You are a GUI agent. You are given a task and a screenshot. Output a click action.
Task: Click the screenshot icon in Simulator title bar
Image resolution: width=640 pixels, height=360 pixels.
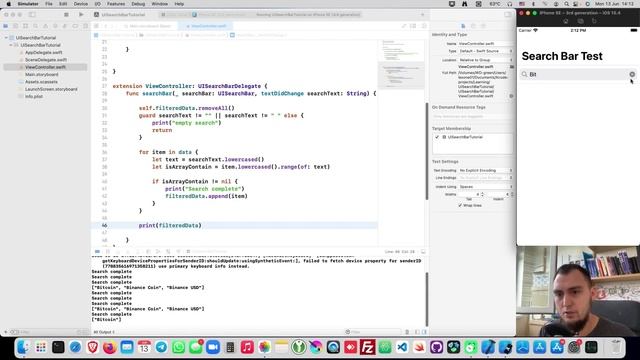tap(580, 21)
